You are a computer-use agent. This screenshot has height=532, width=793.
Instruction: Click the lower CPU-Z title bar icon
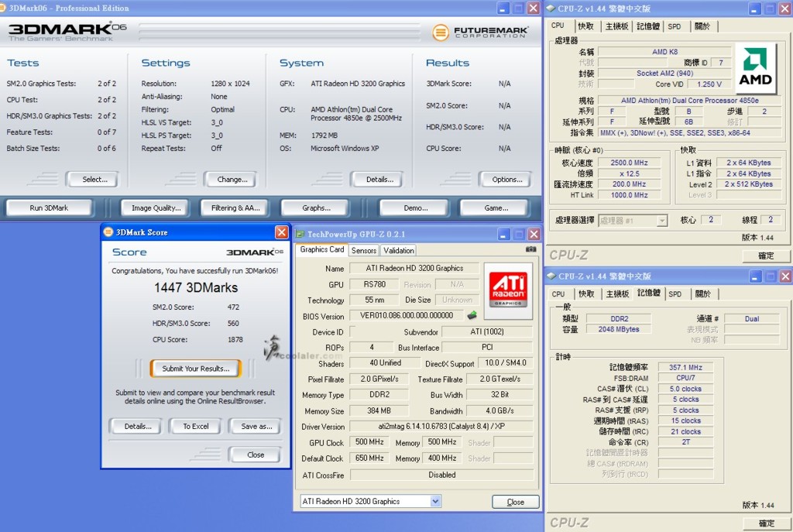(551, 276)
